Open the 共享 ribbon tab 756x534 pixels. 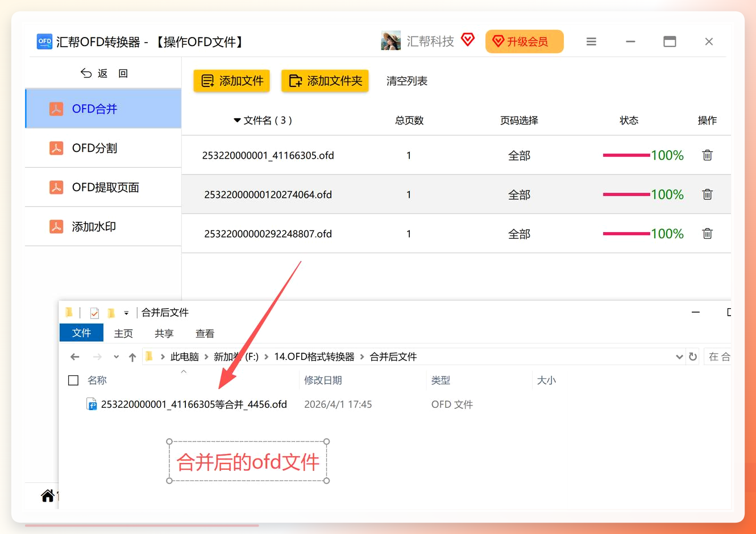click(x=164, y=334)
